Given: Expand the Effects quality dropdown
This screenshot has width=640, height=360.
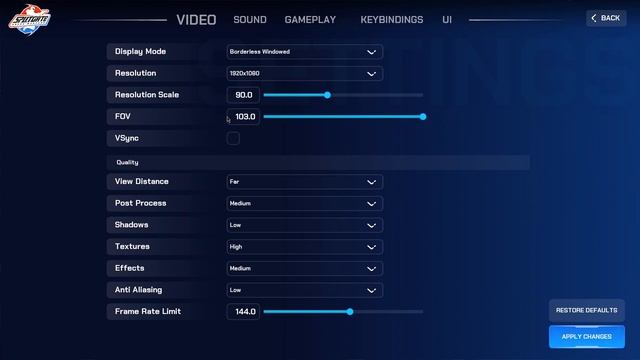Looking at the screenshot, I should click(x=304, y=268).
